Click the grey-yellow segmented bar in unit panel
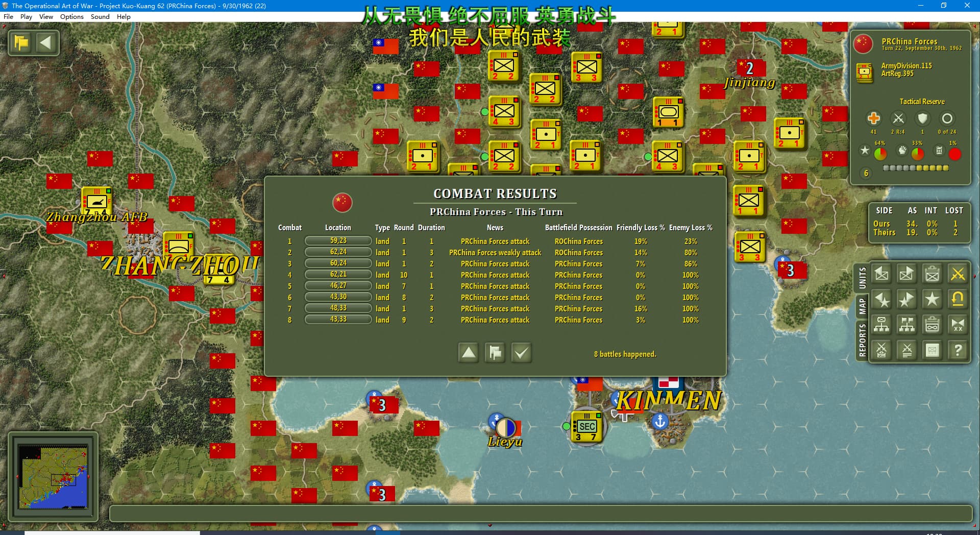The width and height of the screenshot is (980, 535). pos(916,167)
